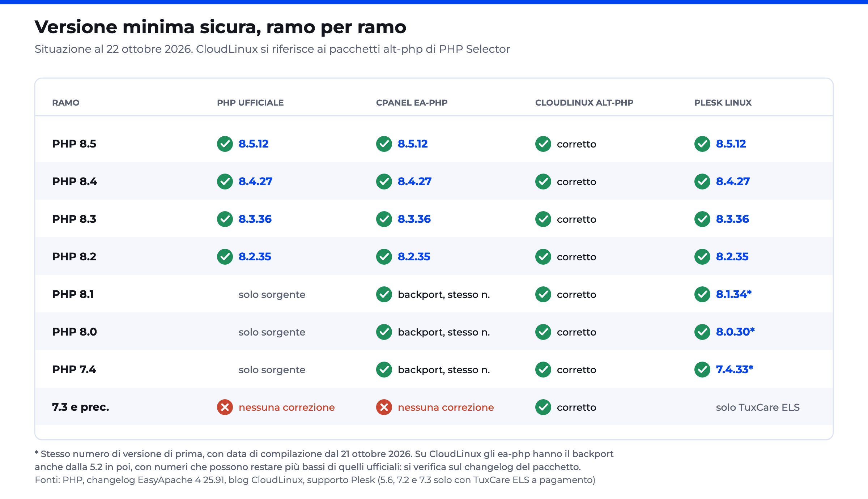Viewport: 868px width, 499px height.
Task: Open the 8.4.27 link under PHP Ufficiale
Action: click(255, 182)
